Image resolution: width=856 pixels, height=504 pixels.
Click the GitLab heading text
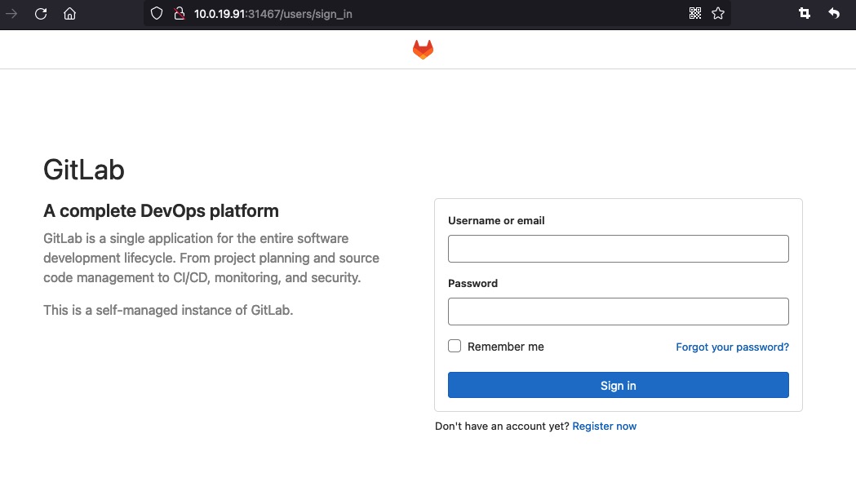pos(84,170)
